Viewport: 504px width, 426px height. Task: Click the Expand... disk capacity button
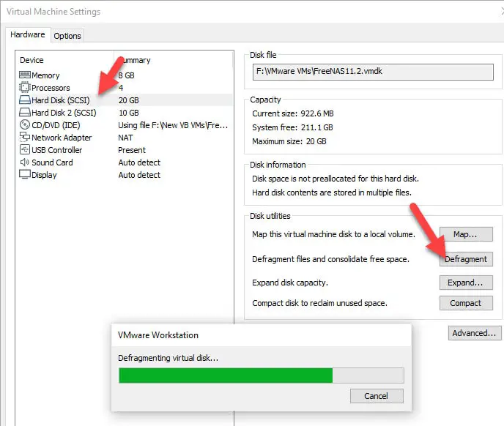click(466, 283)
